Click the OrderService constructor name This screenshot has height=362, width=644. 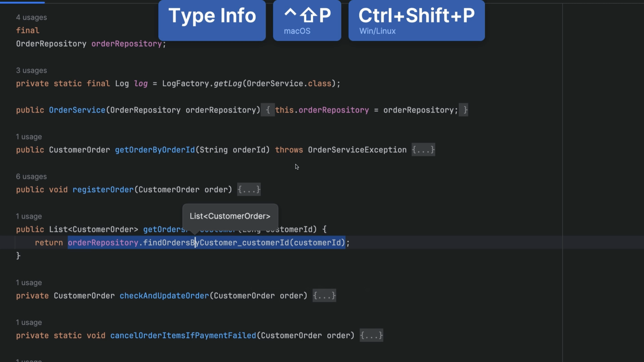pos(77,110)
